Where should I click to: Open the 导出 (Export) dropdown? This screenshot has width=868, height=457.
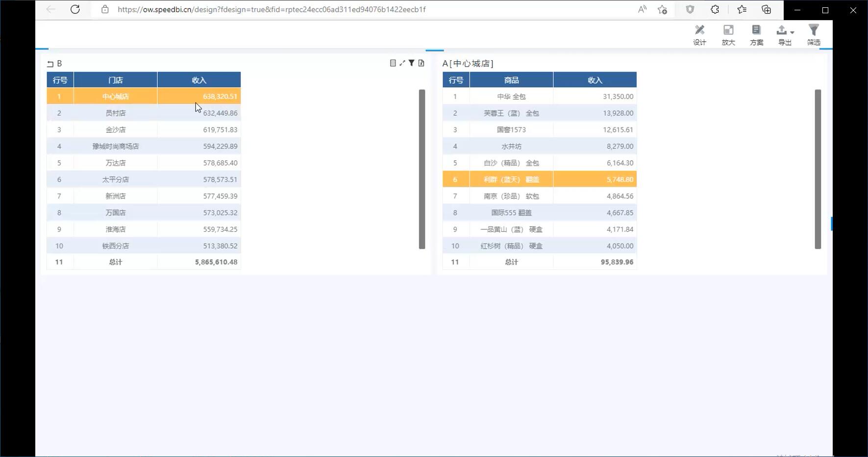pyautogui.click(x=785, y=35)
